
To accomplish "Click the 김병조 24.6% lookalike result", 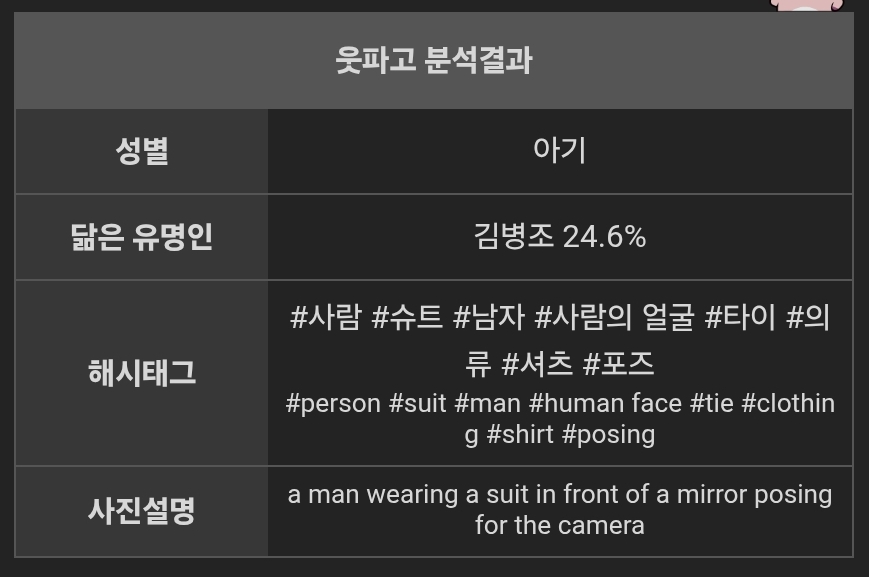I will point(560,237).
